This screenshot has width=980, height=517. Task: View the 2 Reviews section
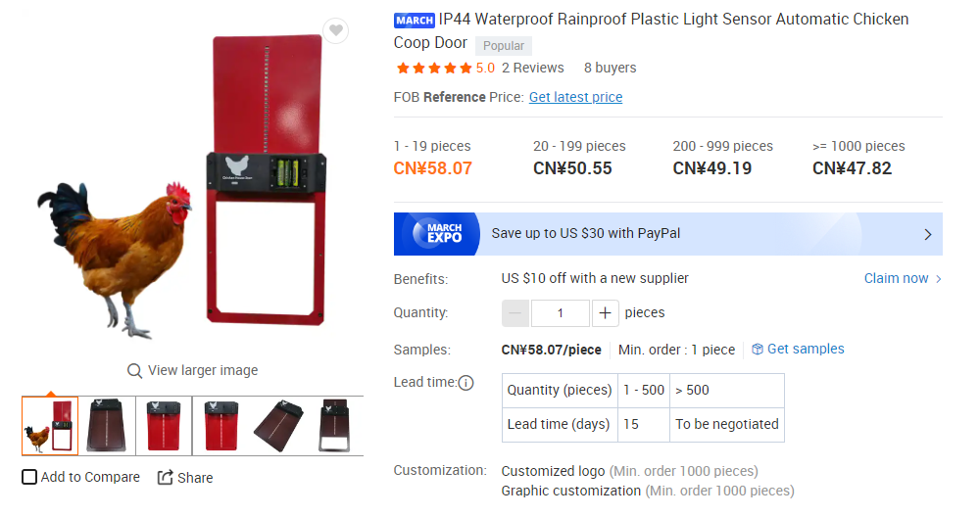pyautogui.click(x=532, y=68)
